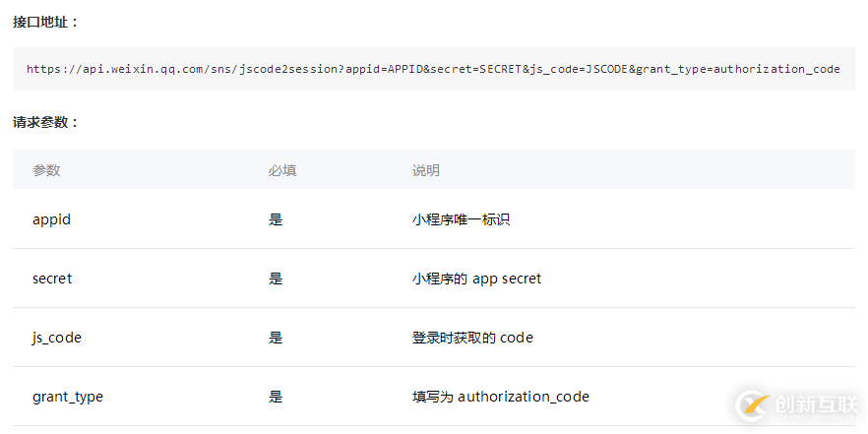Click the jscode2session API URL code block
868x434 pixels.
(433, 69)
